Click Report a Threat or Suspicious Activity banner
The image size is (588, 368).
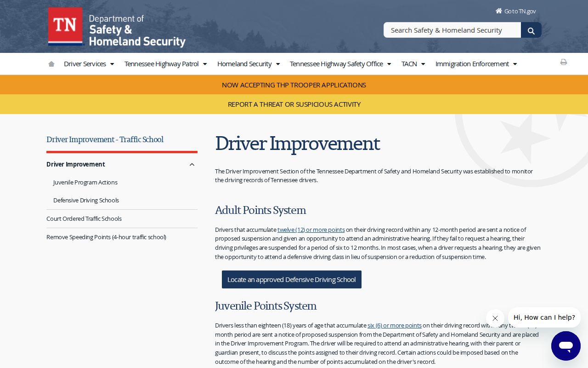click(294, 104)
